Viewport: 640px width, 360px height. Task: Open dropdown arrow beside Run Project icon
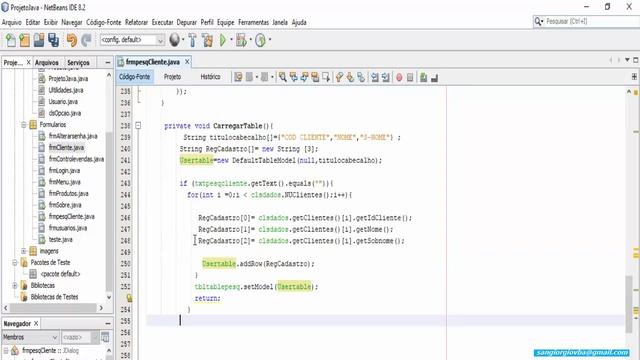[231, 40]
